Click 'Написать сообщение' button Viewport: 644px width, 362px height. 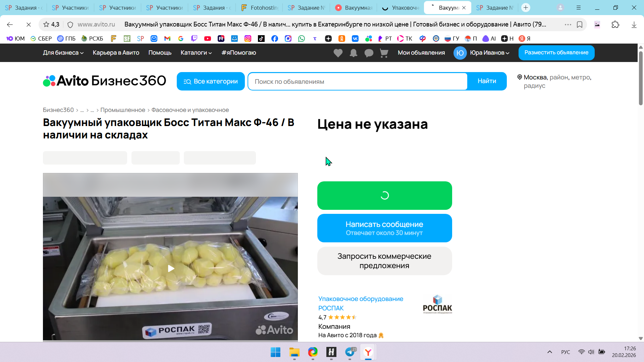pyautogui.click(x=384, y=228)
